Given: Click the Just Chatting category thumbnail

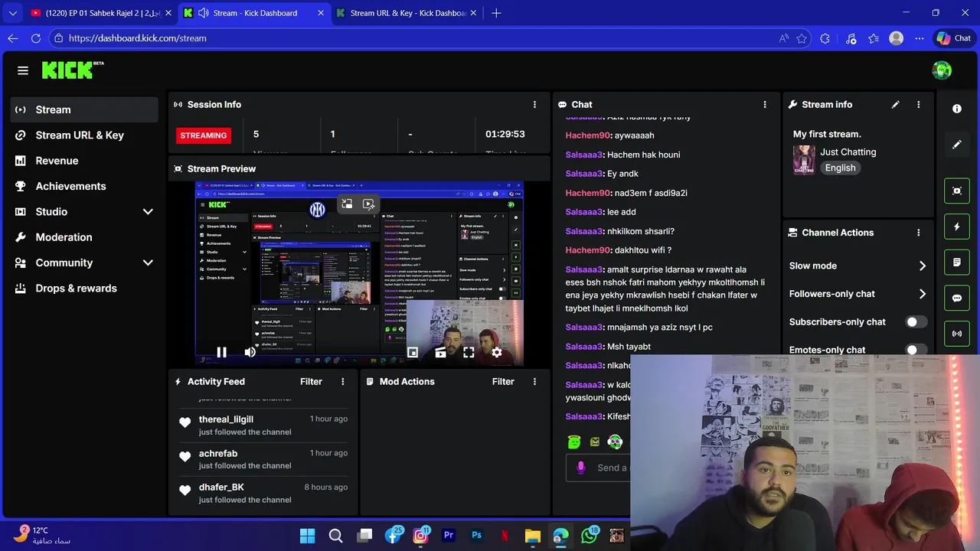Looking at the screenshot, I should 804,160.
